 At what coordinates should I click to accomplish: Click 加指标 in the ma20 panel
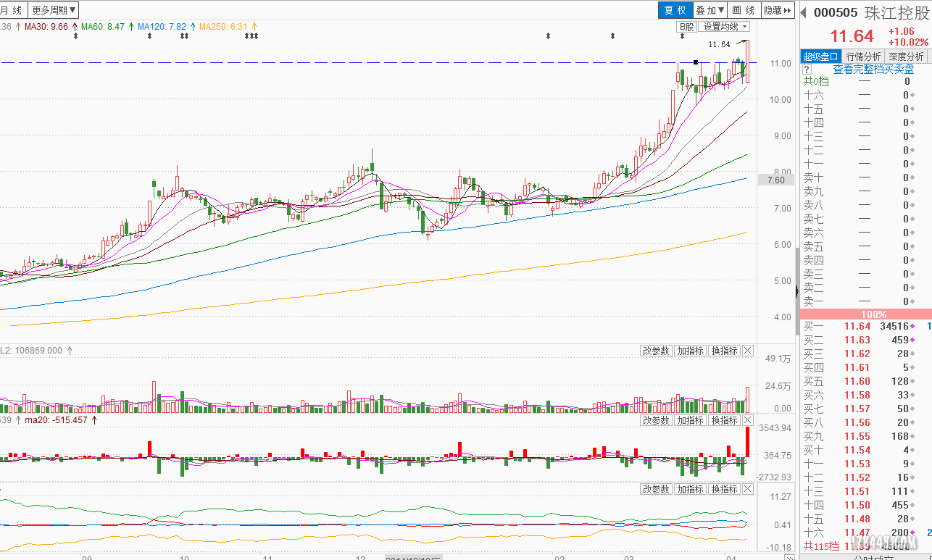coord(690,420)
